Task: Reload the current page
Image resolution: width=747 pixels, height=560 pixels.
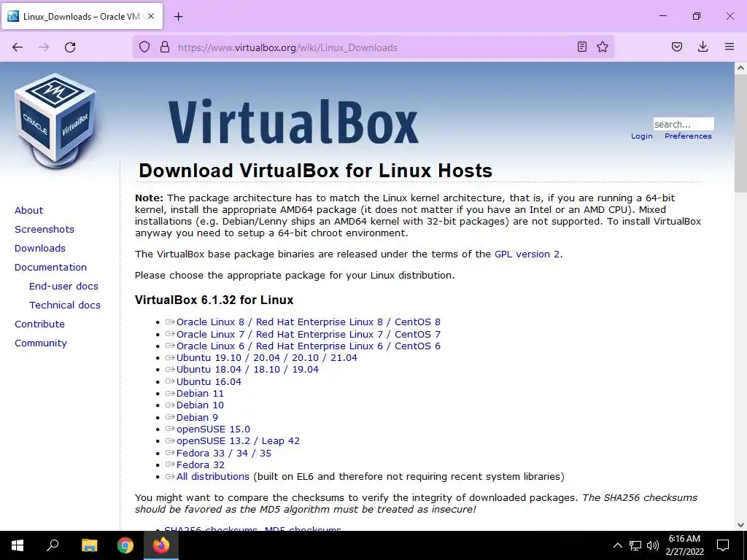Action: pyautogui.click(x=70, y=47)
